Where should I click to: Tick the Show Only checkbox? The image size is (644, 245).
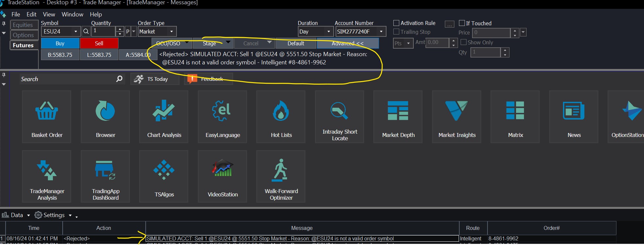click(464, 42)
